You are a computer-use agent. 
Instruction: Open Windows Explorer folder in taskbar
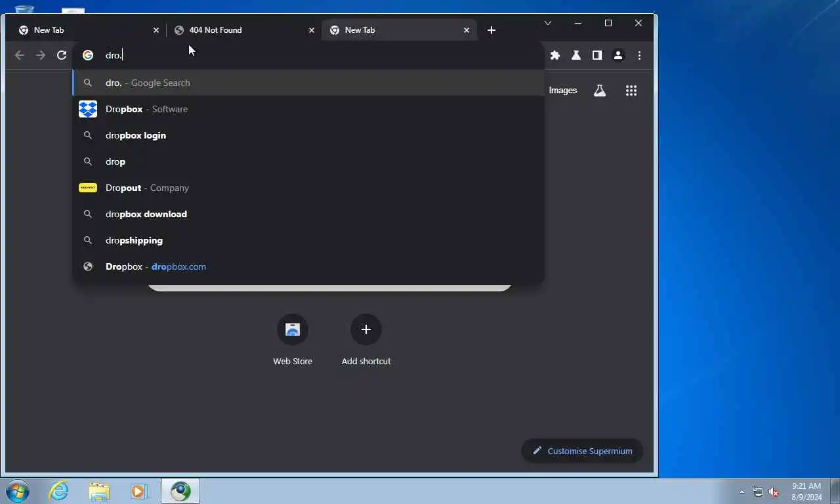pos(99,491)
